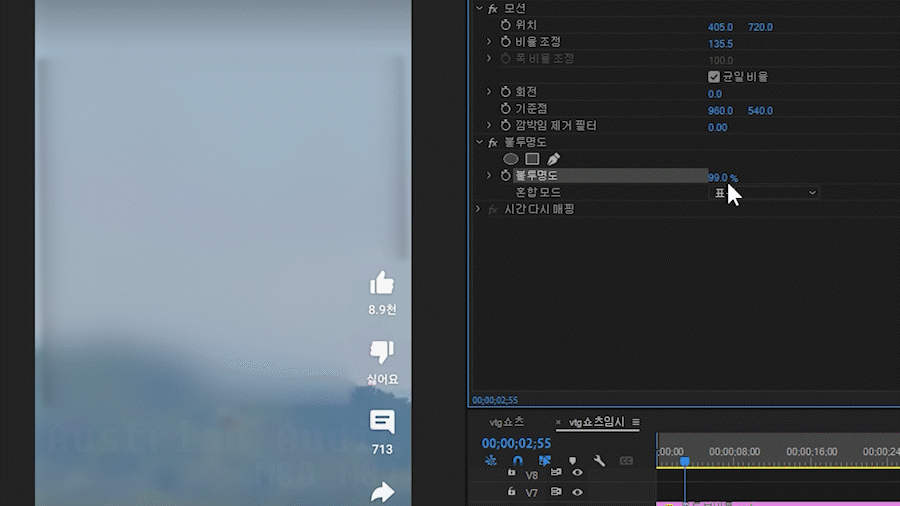Image resolution: width=900 pixels, height=506 pixels.
Task: Select the pink clip on the timeline
Action: pyautogui.click(x=778, y=503)
